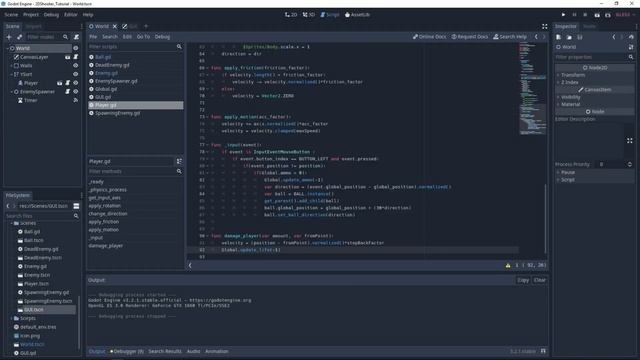Screen dimensions: 640x360
Task: Open the Inspector object history icon
Action: [631, 37]
